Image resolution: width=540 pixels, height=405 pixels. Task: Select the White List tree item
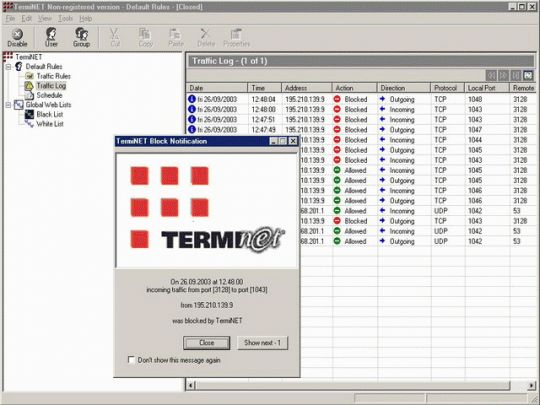pyautogui.click(x=50, y=124)
